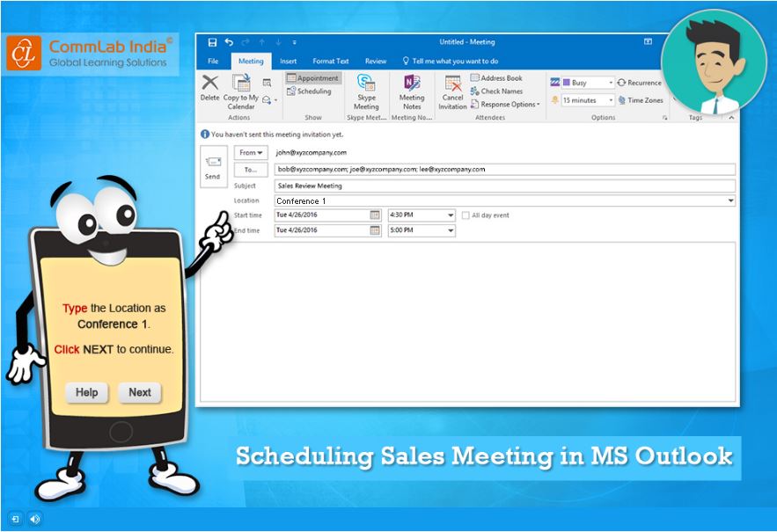Click the Next button on phone
777x532 pixels.
click(140, 392)
